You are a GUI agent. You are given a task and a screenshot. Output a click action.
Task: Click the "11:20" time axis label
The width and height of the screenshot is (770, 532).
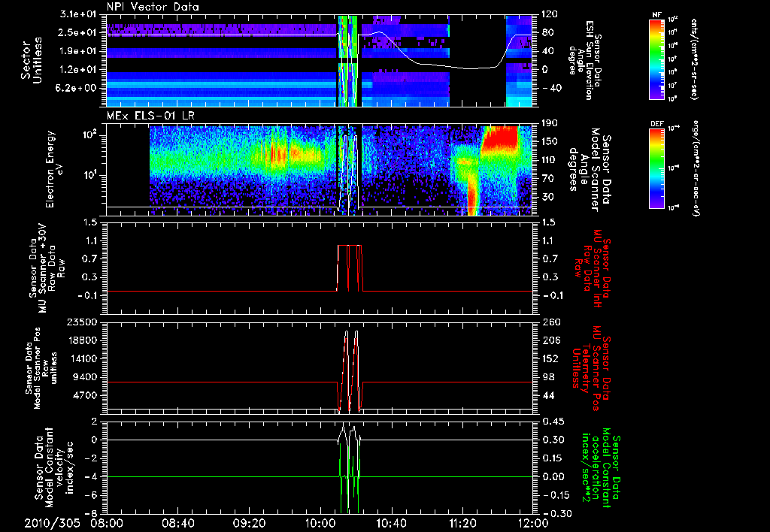pos(462,523)
